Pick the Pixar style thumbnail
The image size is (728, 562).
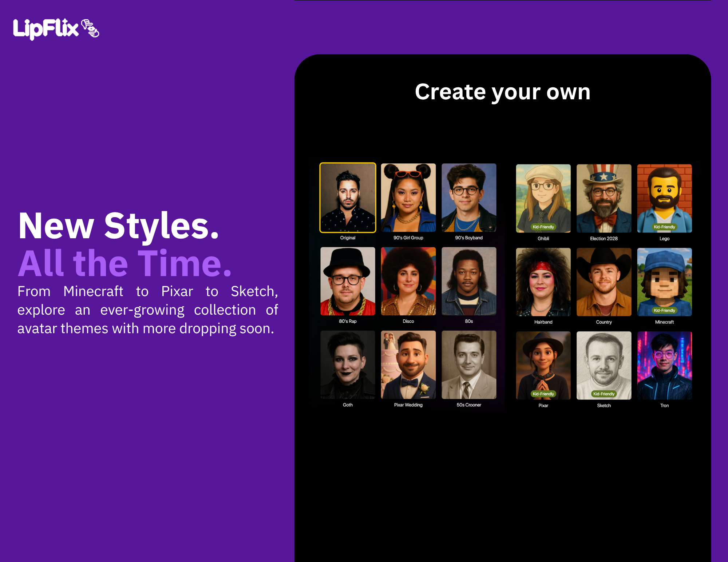543,366
